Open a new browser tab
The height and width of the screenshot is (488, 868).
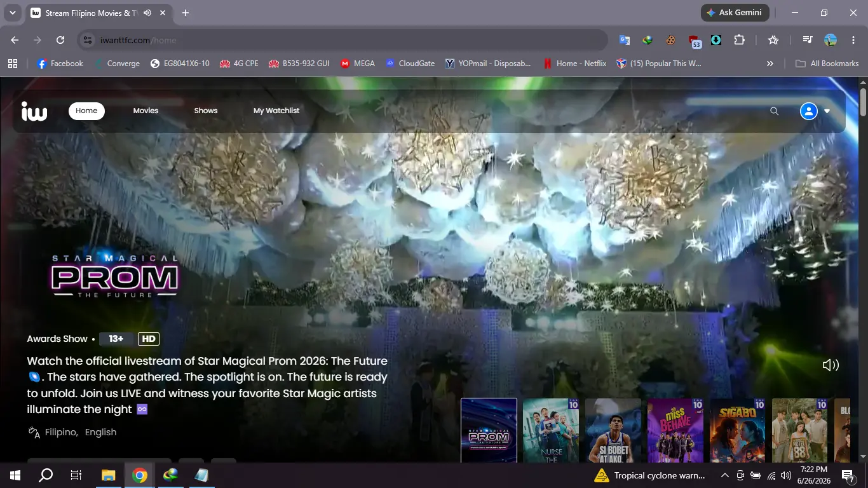(186, 13)
